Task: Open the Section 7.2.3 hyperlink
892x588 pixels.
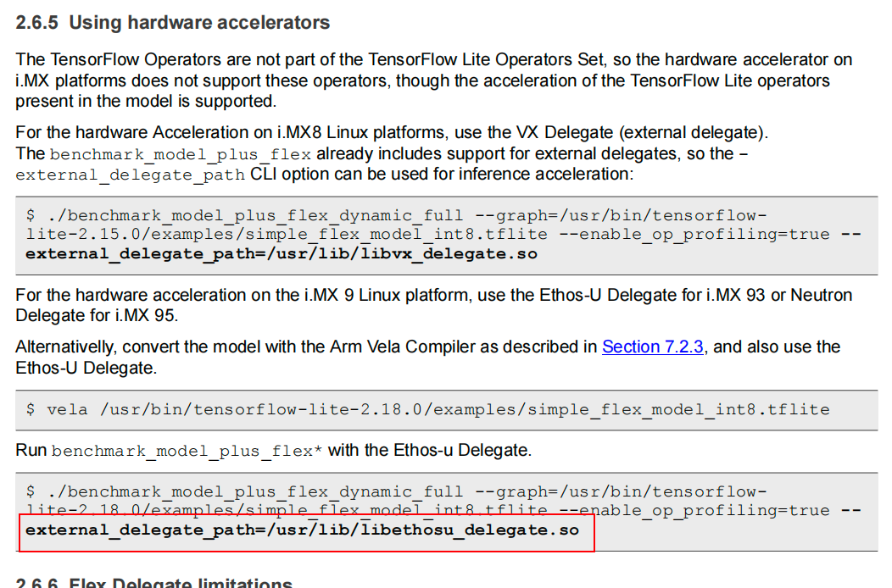Action: pos(652,347)
